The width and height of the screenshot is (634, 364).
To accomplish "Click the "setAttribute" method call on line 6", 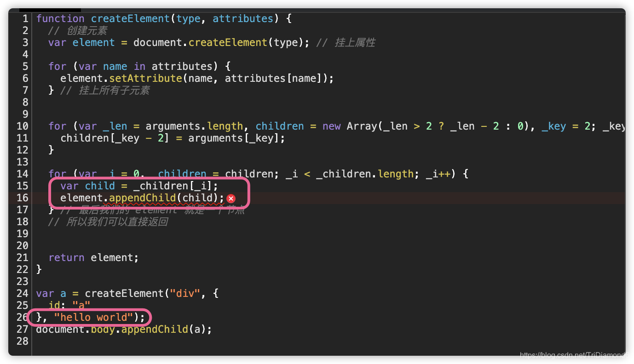I will 145,78.
